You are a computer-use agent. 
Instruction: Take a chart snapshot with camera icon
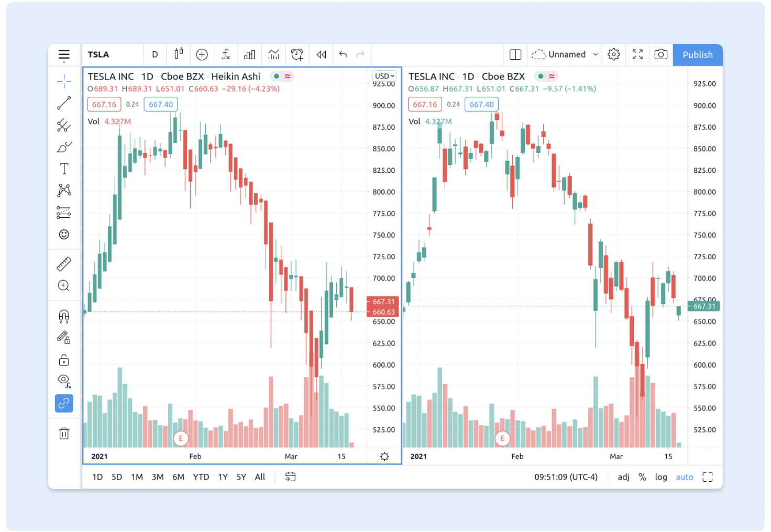coord(661,54)
